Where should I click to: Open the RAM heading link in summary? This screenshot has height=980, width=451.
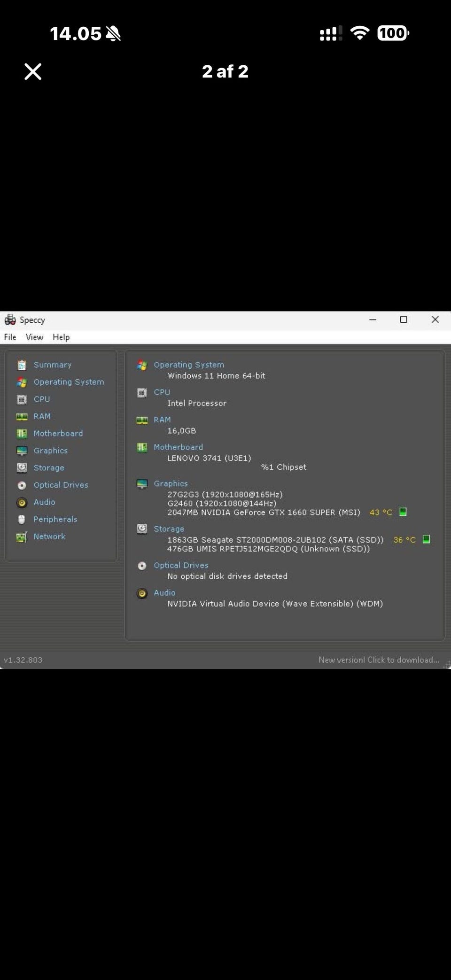[162, 420]
